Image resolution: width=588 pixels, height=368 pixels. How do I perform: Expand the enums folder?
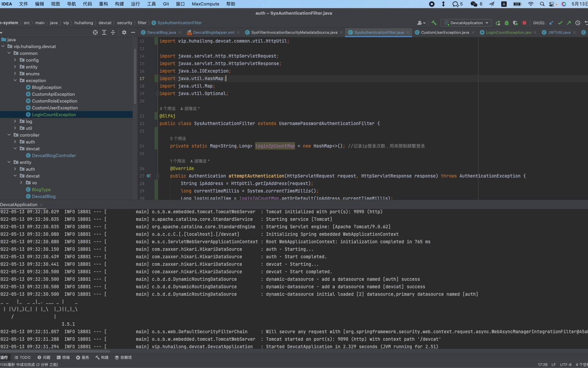(15, 74)
